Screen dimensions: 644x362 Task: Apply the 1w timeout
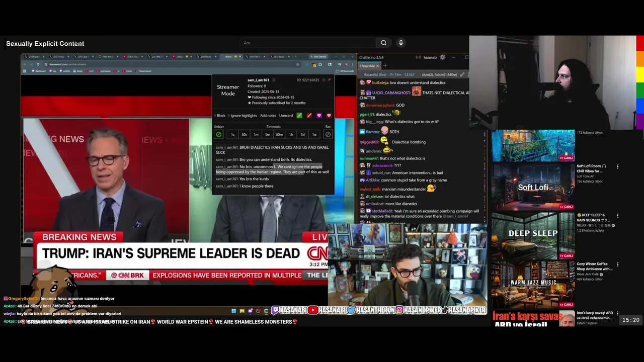pyautogui.click(x=314, y=135)
